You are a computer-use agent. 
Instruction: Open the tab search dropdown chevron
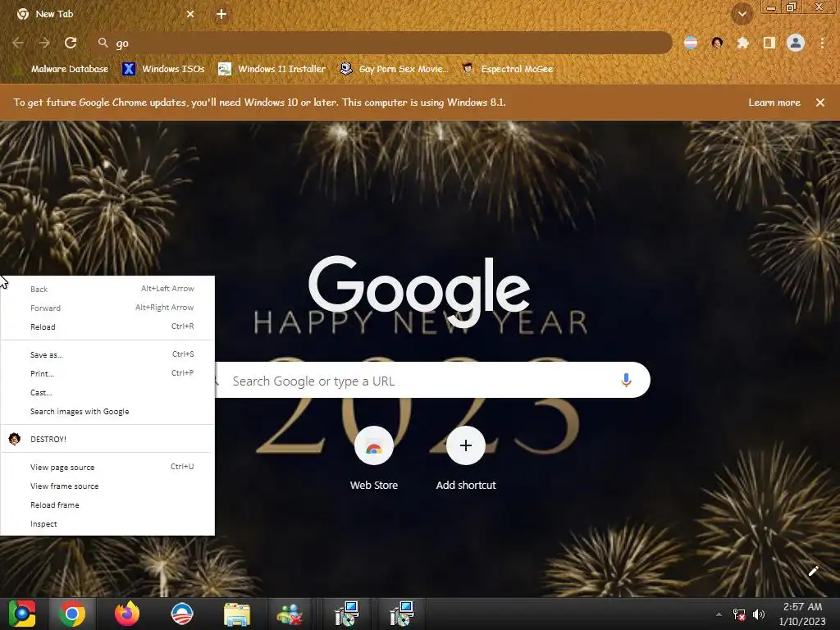pos(742,14)
